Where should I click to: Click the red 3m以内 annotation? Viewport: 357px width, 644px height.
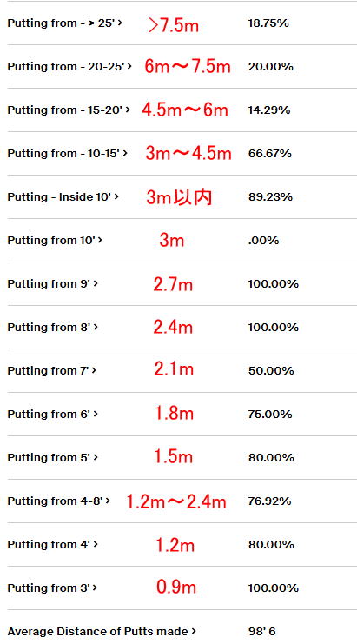(x=179, y=197)
